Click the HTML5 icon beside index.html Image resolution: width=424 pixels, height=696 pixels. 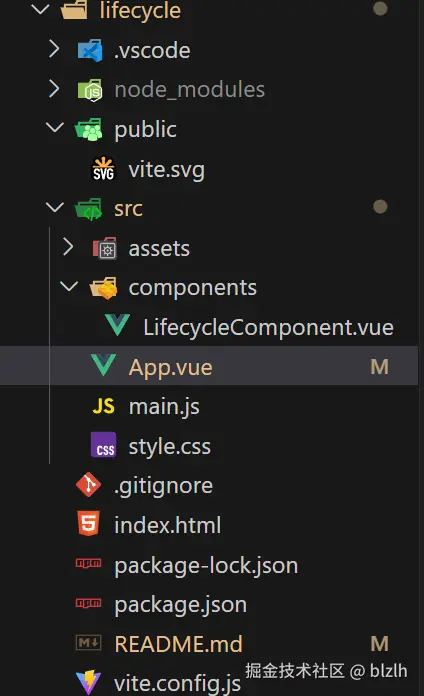tap(88, 524)
